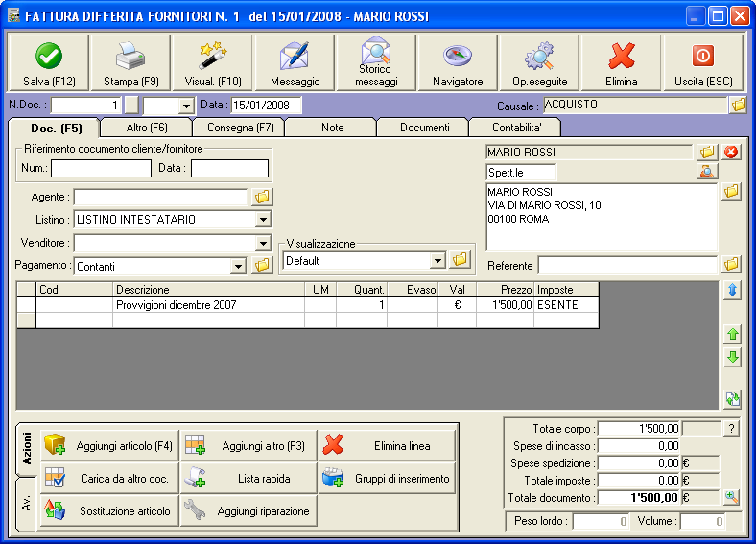The height and width of the screenshot is (544, 756).
Task: Open folder icon next to Causale field
Action: pyautogui.click(x=738, y=106)
